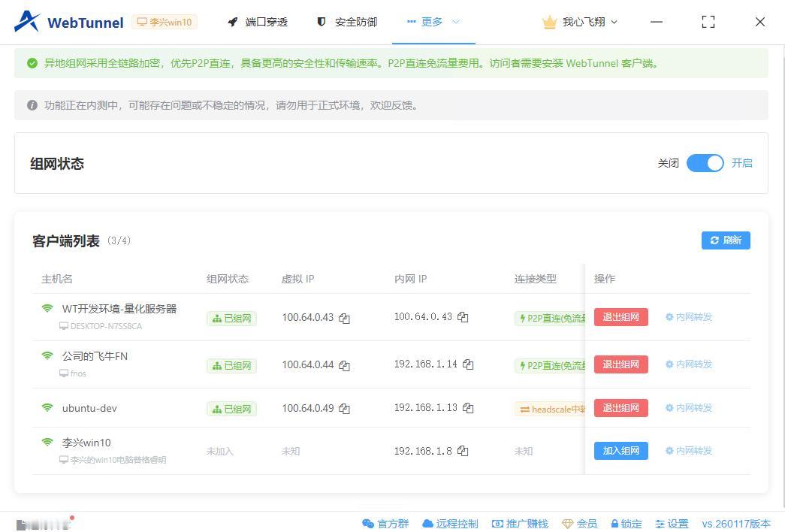Click the 开启 label beside switch
Screen dimensions: 785x532
(742, 163)
